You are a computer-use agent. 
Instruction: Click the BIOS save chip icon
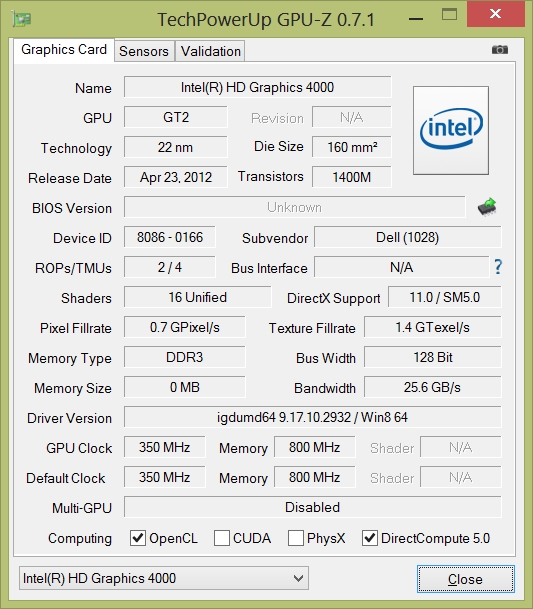(x=487, y=207)
